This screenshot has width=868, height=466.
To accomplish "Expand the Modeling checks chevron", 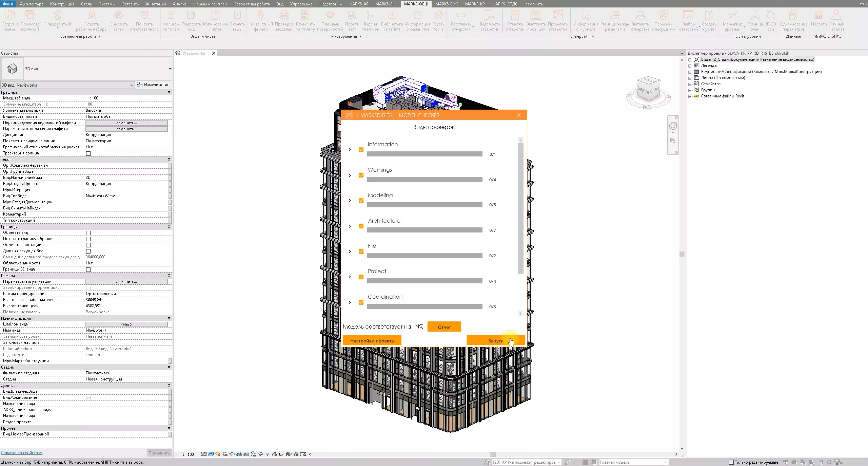I will point(350,201).
